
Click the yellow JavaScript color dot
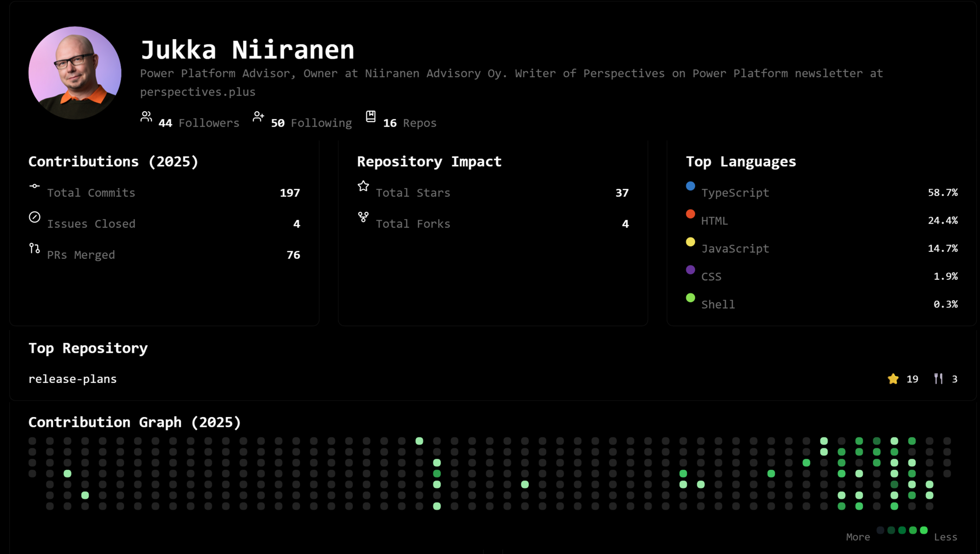pyautogui.click(x=690, y=242)
